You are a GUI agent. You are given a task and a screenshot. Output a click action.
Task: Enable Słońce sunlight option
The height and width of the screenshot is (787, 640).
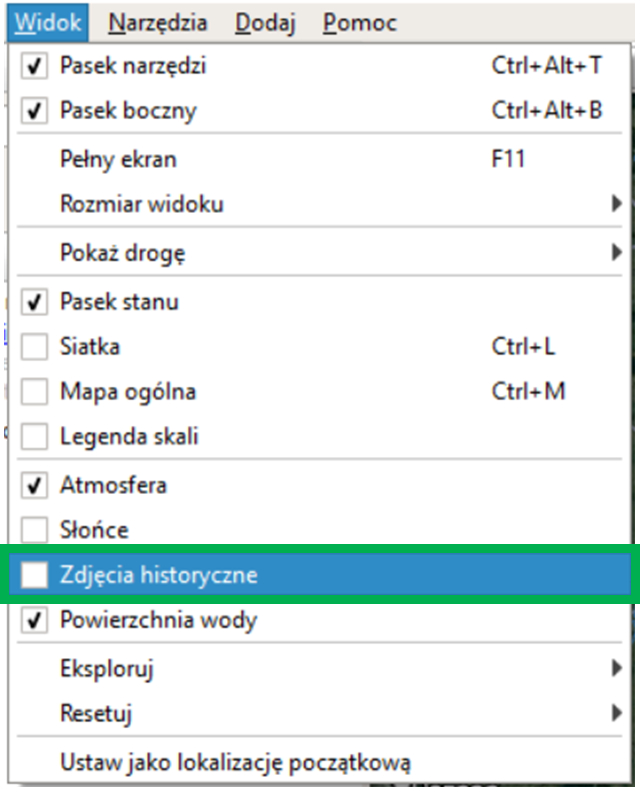[x=35, y=530]
